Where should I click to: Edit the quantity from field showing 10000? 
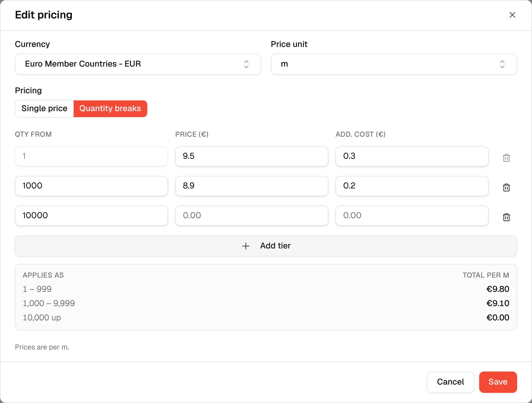(x=91, y=215)
